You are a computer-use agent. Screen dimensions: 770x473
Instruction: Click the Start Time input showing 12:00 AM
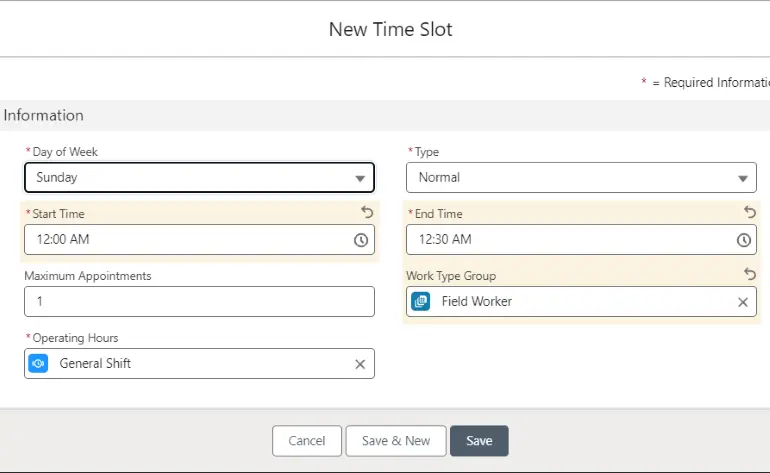185,240
